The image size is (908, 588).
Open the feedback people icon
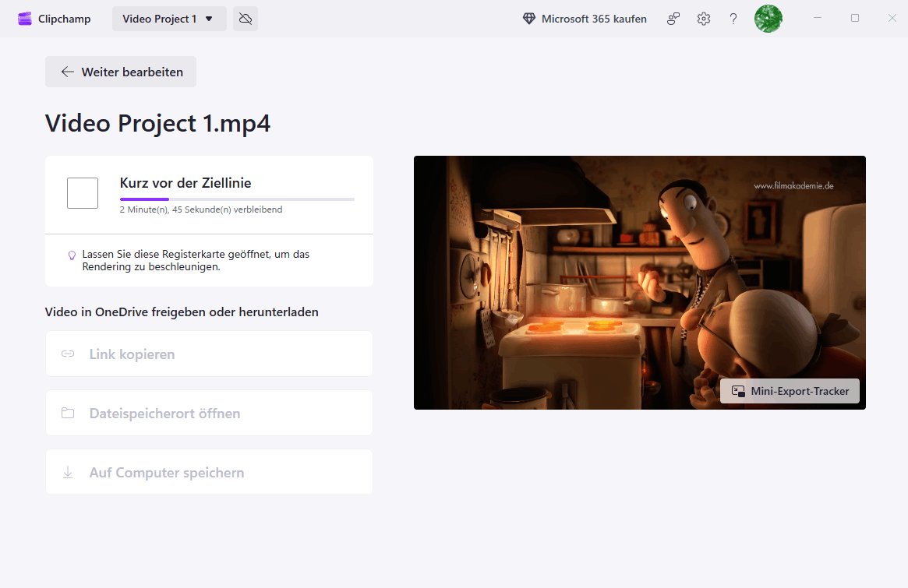pyautogui.click(x=673, y=19)
